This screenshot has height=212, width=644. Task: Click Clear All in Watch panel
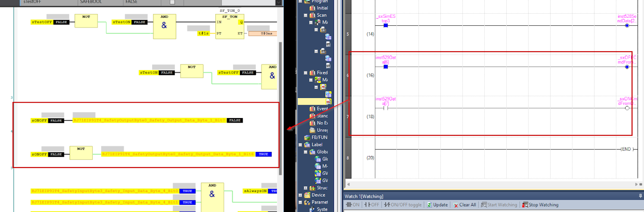coord(464,205)
